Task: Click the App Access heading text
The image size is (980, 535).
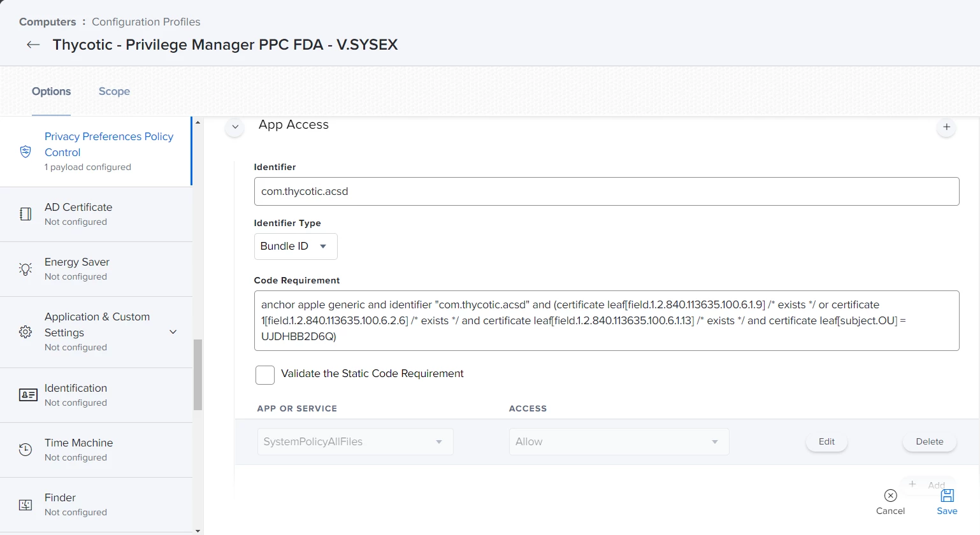Action: click(x=294, y=125)
